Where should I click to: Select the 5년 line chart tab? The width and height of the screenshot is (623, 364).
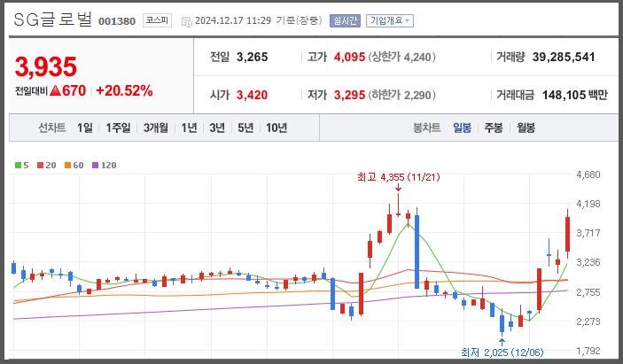pos(245,128)
